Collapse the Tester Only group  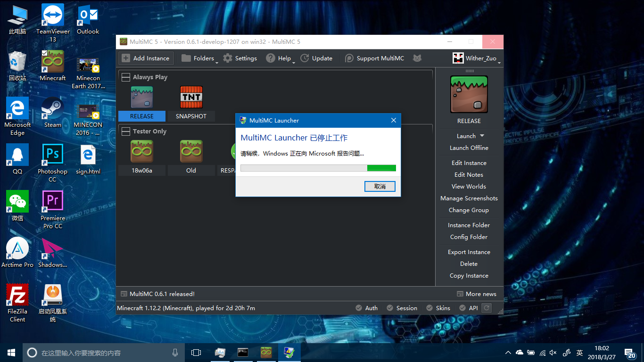pyautogui.click(x=125, y=132)
